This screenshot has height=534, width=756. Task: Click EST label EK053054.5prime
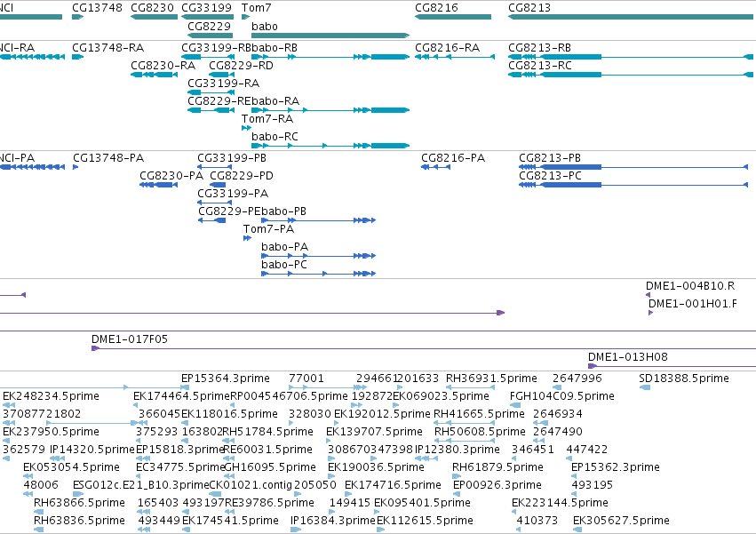71,467
